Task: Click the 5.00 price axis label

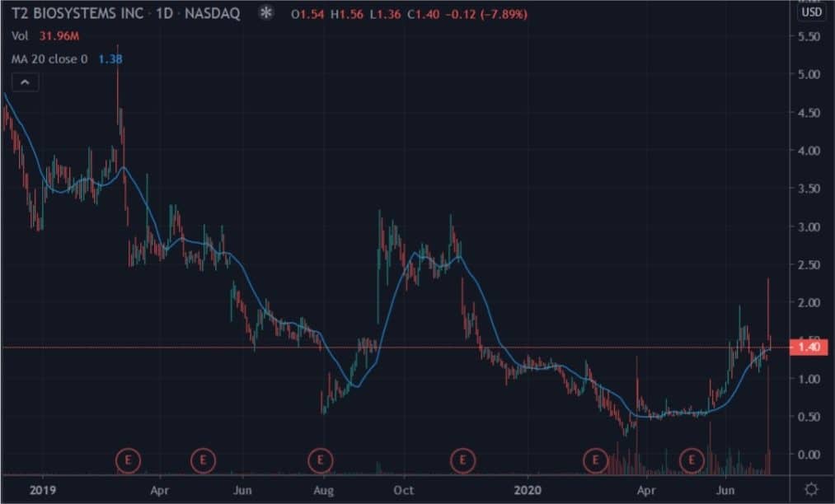Action: [x=809, y=74]
